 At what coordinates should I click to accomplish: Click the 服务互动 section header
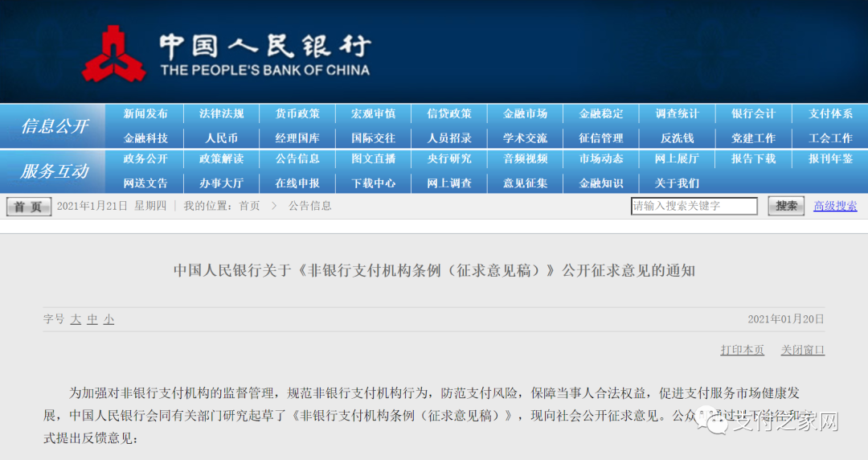55,170
